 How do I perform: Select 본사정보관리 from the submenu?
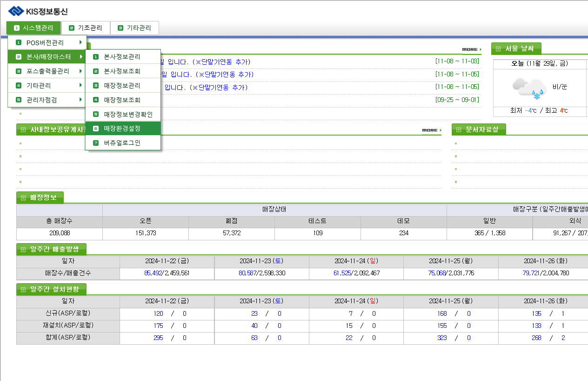point(122,57)
